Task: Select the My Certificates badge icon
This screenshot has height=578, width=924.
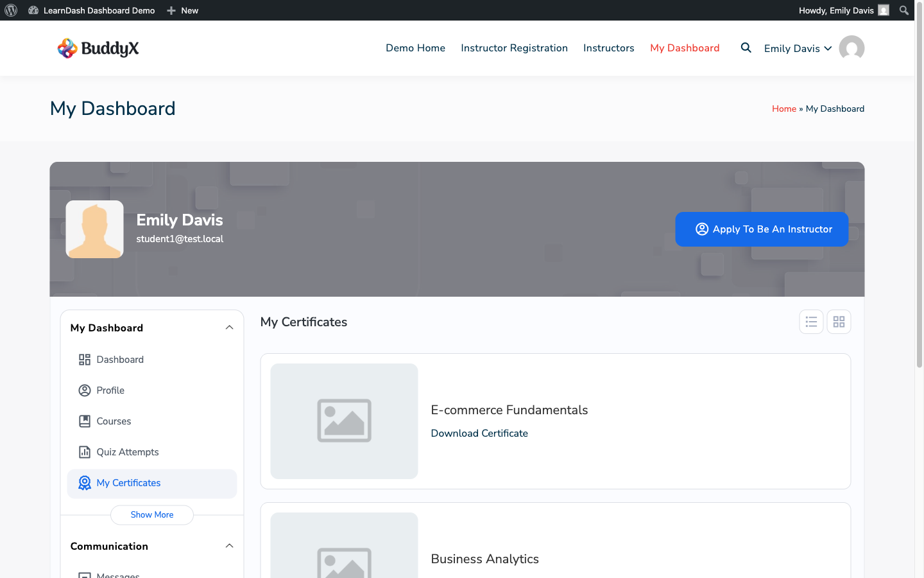Action: (84, 482)
